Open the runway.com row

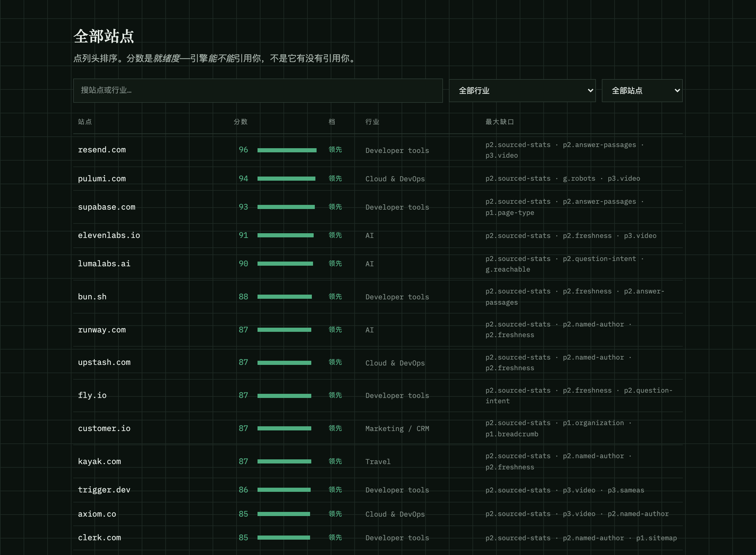click(x=378, y=330)
